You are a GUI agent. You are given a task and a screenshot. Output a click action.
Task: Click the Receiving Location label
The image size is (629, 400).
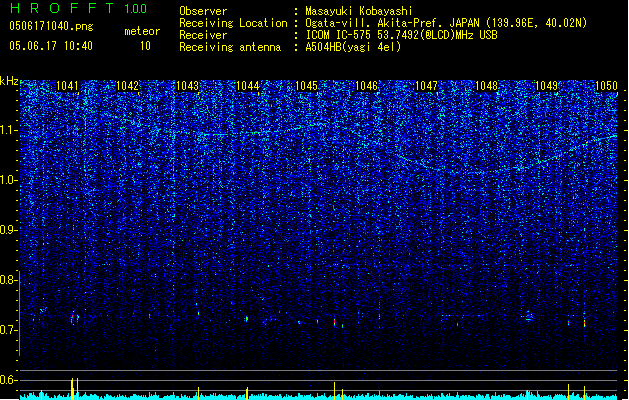233,23
